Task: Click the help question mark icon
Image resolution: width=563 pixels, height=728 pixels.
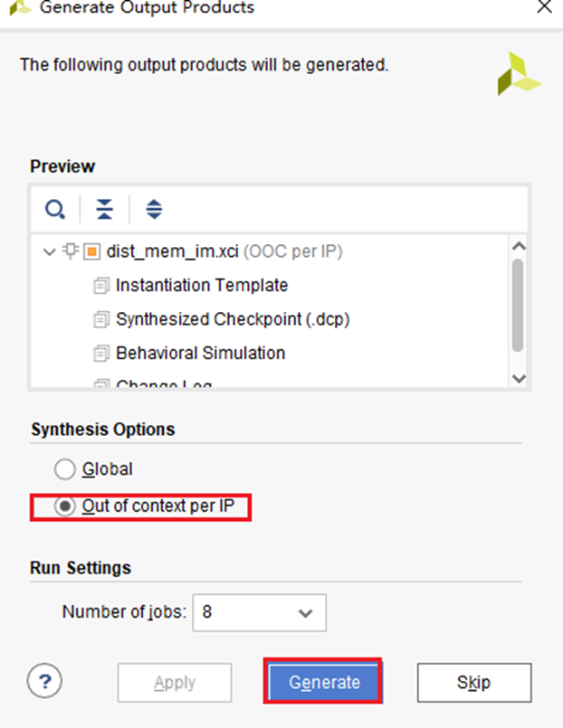Action: [43, 682]
